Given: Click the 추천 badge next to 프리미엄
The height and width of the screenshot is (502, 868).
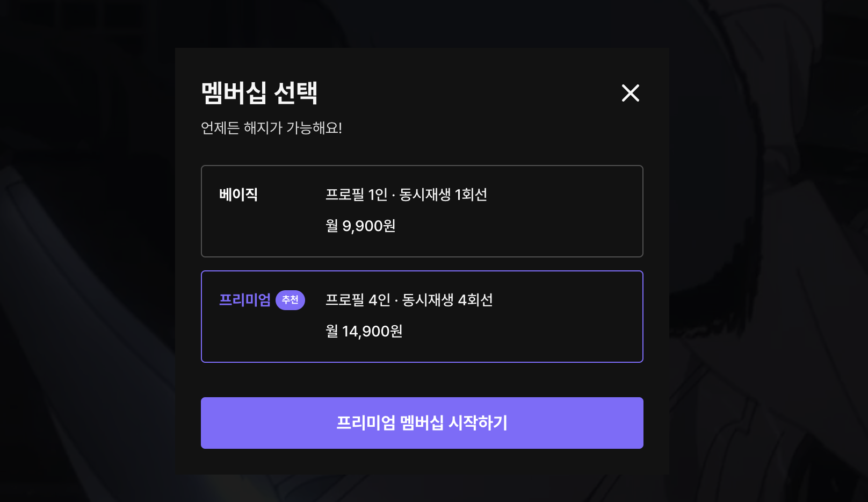Looking at the screenshot, I should click(x=291, y=300).
